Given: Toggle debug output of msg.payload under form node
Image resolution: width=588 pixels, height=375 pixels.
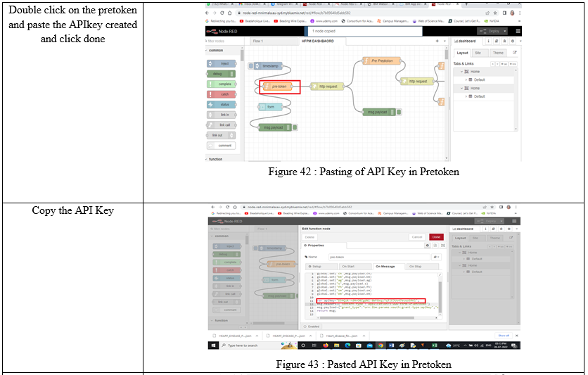Looking at the screenshot, I should click(x=295, y=127).
